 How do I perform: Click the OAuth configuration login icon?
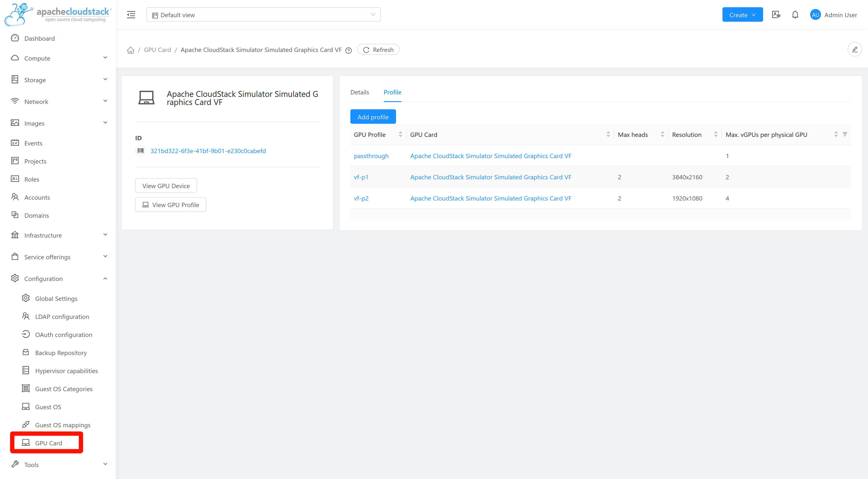(26, 334)
